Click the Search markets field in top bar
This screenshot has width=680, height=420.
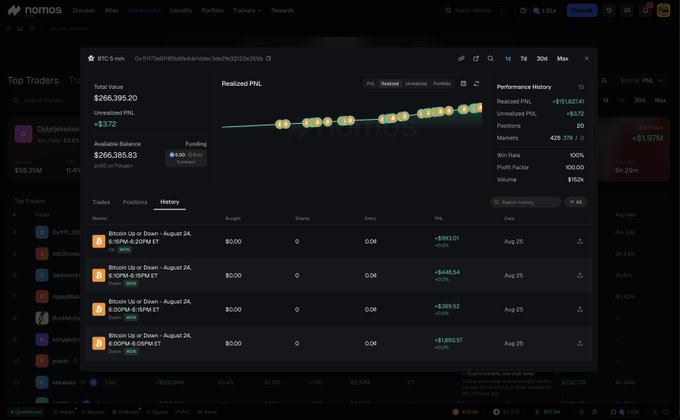[x=475, y=10]
